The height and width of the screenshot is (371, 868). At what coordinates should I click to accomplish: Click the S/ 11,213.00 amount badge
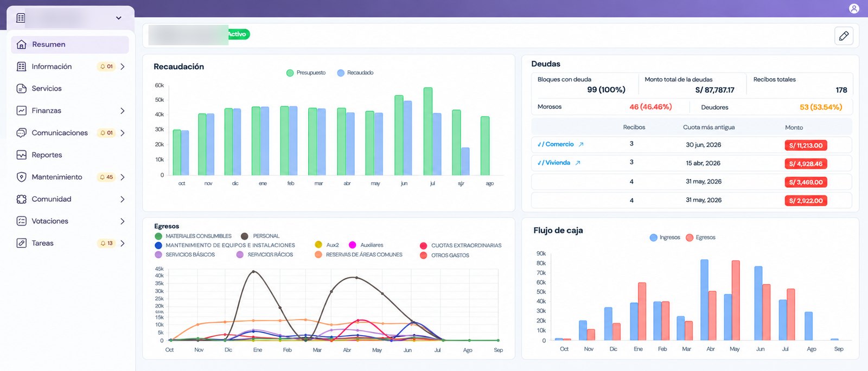[x=806, y=145]
